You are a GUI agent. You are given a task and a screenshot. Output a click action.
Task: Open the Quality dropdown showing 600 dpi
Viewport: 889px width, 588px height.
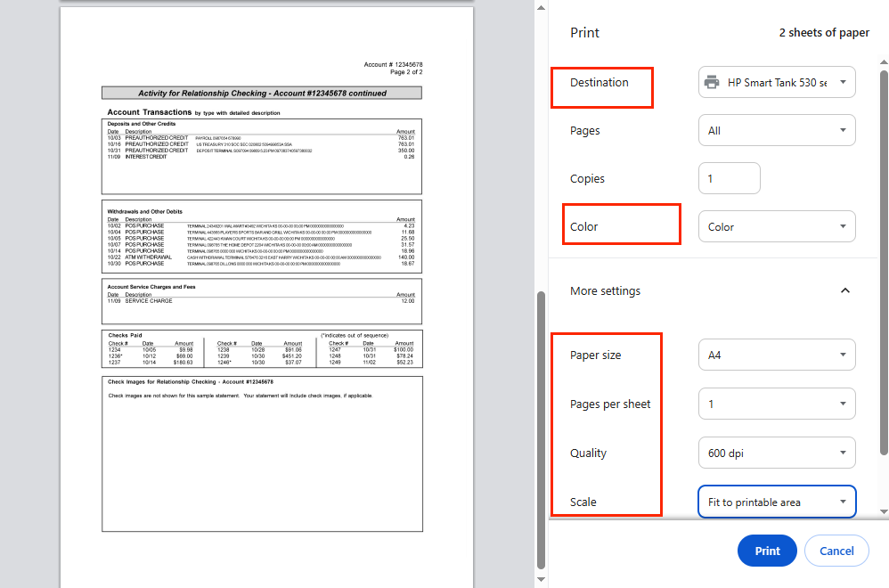(x=777, y=453)
